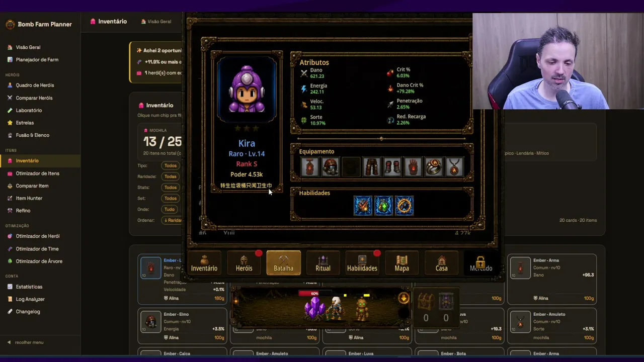Change the Ordenar sort chip
The height and width of the screenshot is (362, 644).
172,220
